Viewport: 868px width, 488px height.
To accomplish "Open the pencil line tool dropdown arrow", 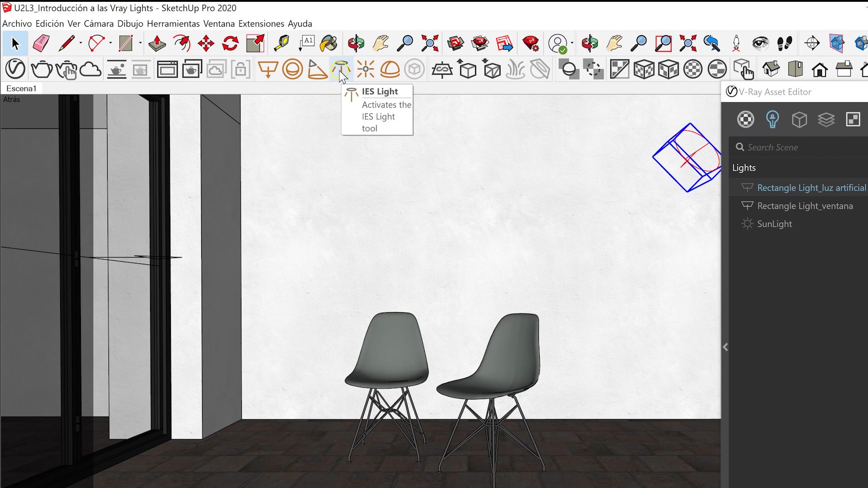I will pos(80,43).
